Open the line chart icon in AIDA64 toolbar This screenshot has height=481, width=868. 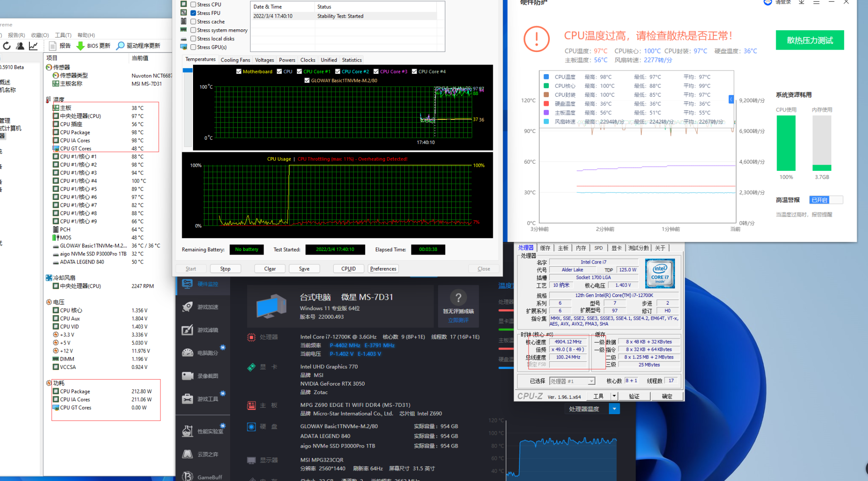tap(33, 46)
